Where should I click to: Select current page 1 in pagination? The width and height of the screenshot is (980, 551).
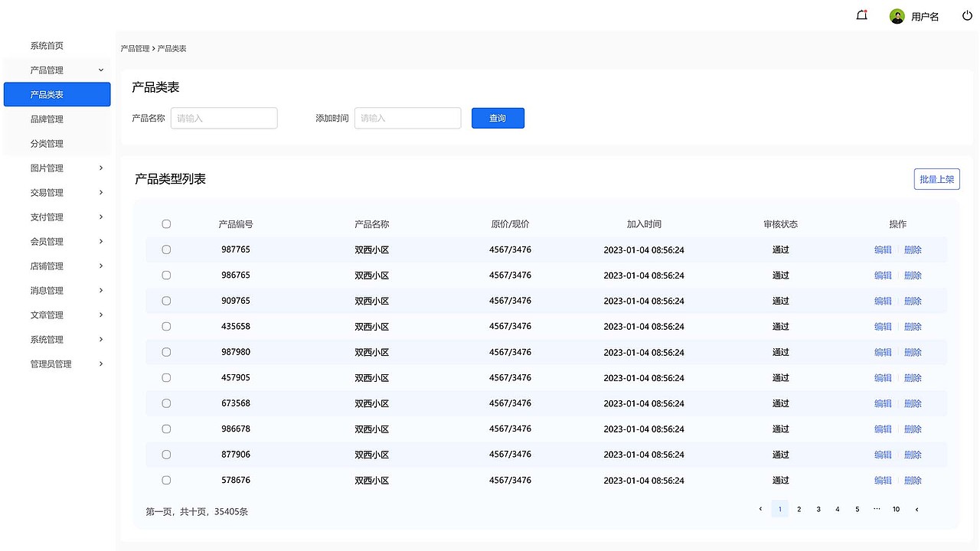pyautogui.click(x=779, y=509)
